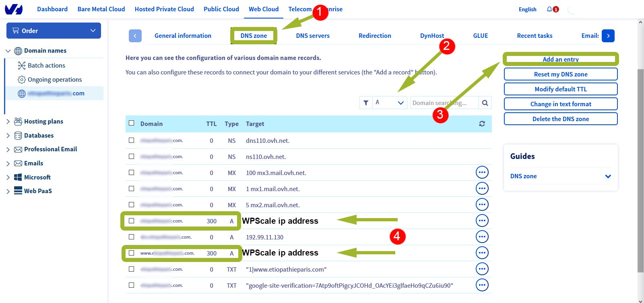The width and height of the screenshot is (644, 303).
Task: Open the record type filter dropdown
Action: (389, 103)
